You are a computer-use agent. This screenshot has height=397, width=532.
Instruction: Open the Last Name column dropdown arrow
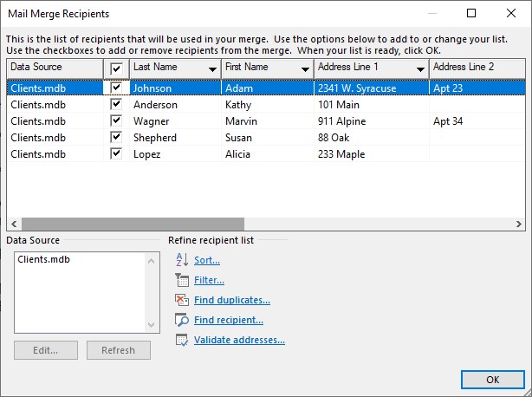coord(212,69)
